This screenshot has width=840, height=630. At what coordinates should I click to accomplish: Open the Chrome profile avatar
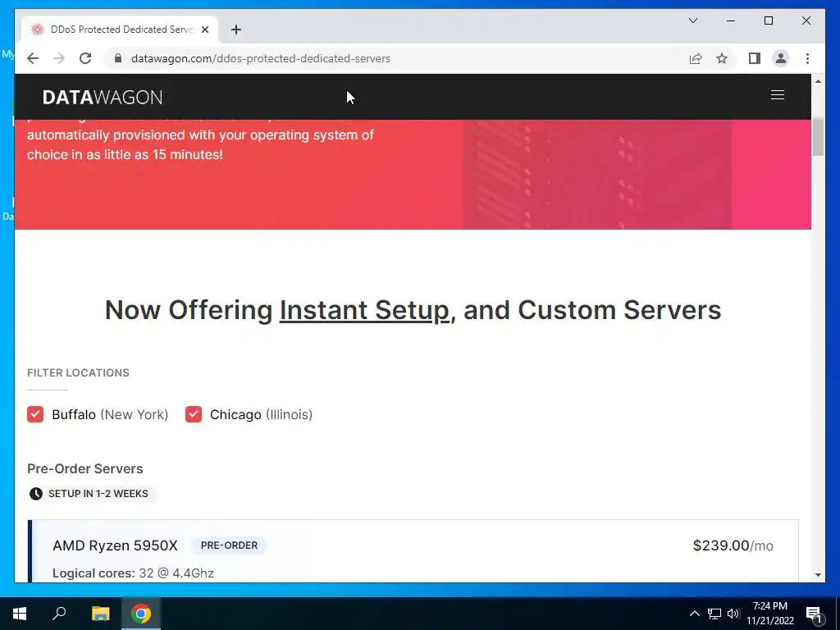click(x=781, y=58)
